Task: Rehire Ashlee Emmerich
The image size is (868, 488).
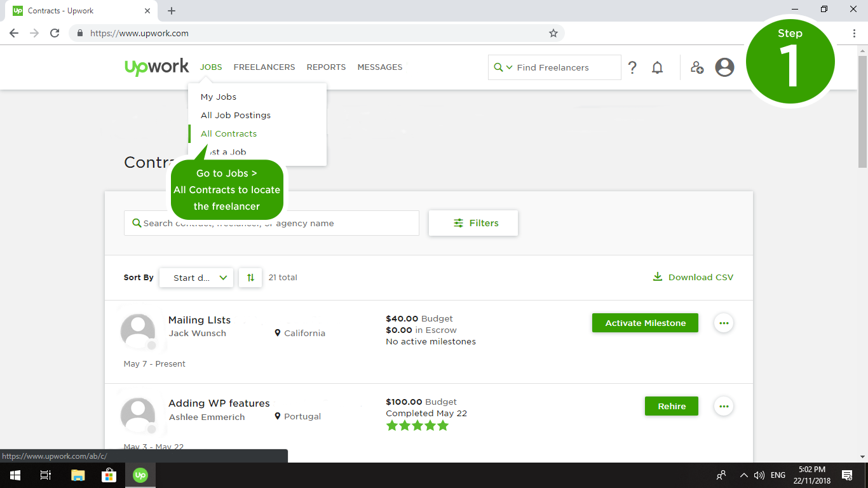Action: (x=671, y=406)
